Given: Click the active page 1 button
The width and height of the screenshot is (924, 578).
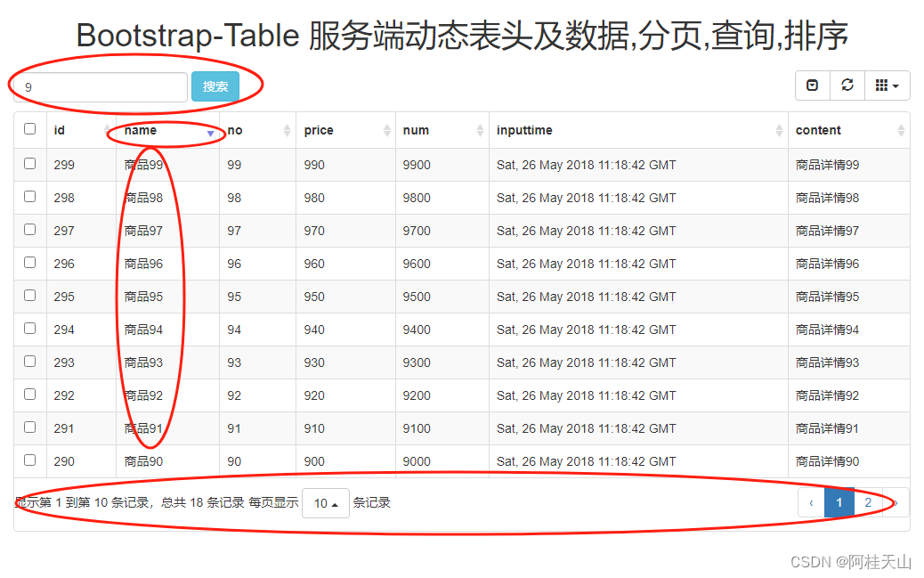Looking at the screenshot, I should click(839, 502).
